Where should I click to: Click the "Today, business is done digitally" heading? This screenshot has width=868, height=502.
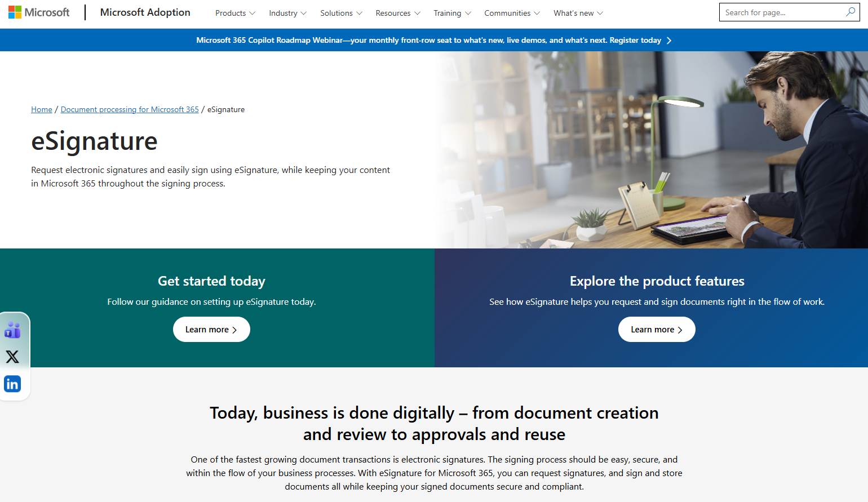click(x=434, y=424)
